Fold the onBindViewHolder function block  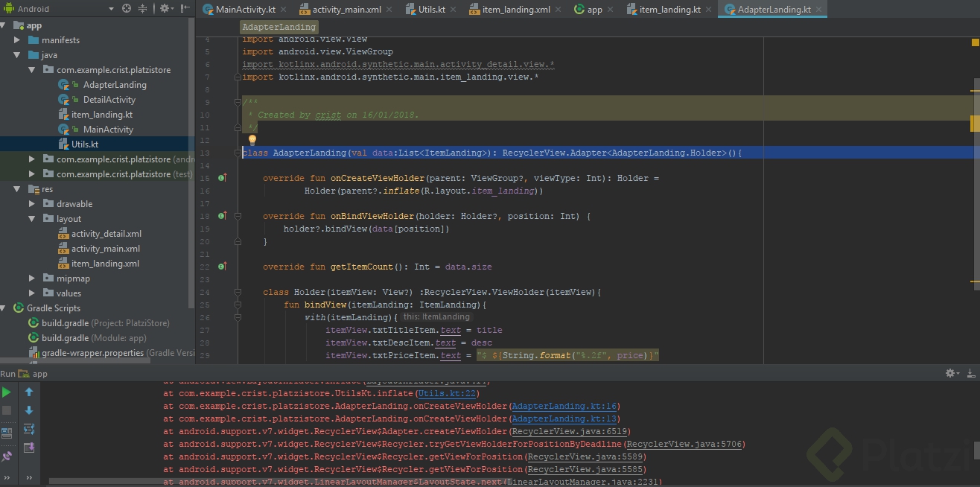pos(238,216)
